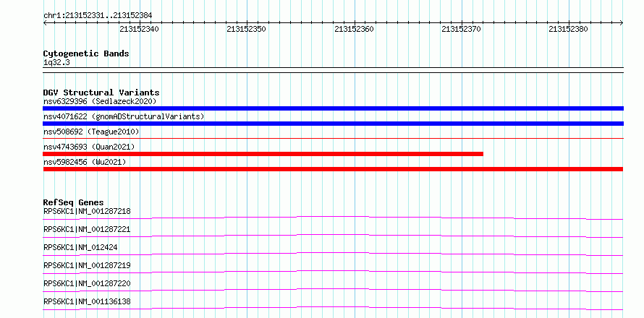Select transcript RPS6KC1|NM_001287219 label
Image resolution: width=644 pixels, height=318 pixels.
pyautogui.click(x=87, y=265)
